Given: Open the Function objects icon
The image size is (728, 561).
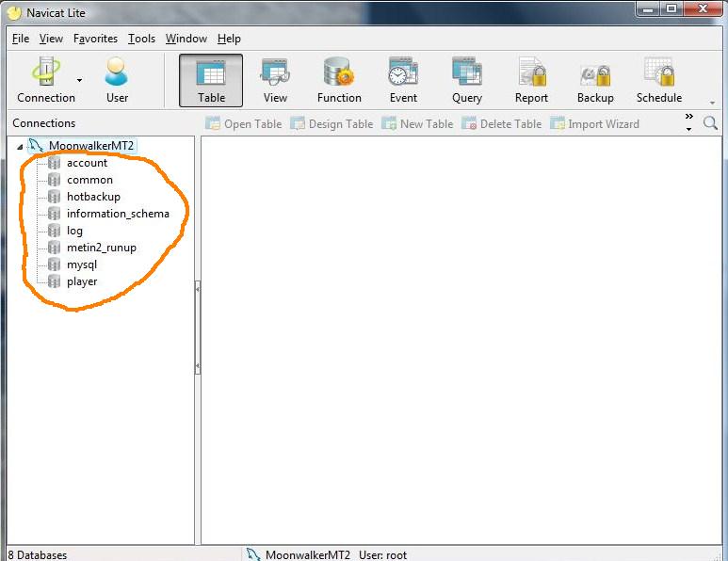Looking at the screenshot, I should [339, 80].
